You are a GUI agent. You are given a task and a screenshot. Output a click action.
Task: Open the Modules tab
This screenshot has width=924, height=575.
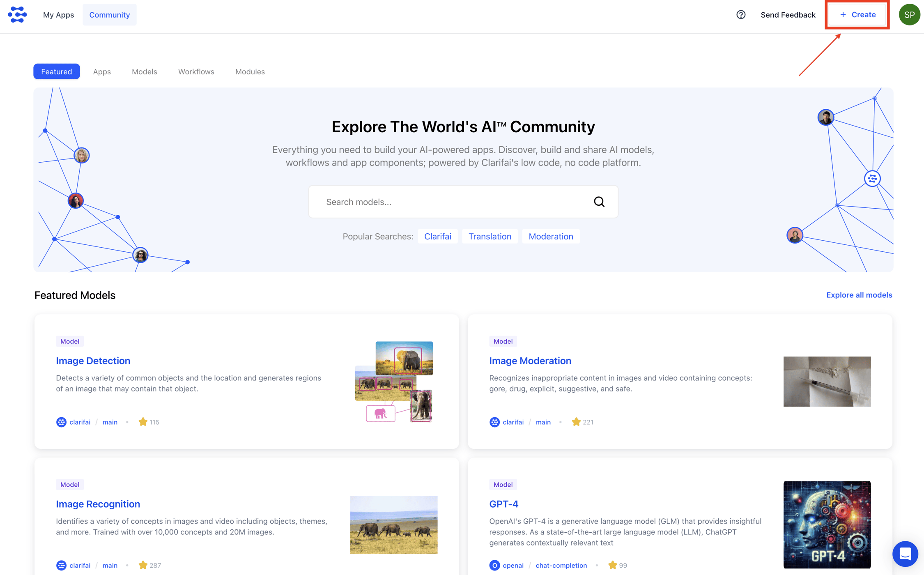[x=250, y=71]
